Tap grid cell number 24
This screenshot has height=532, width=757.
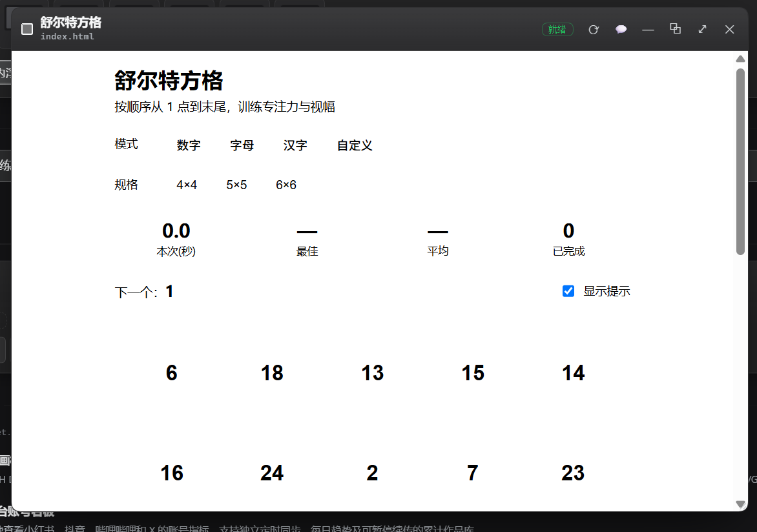[x=272, y=473]
